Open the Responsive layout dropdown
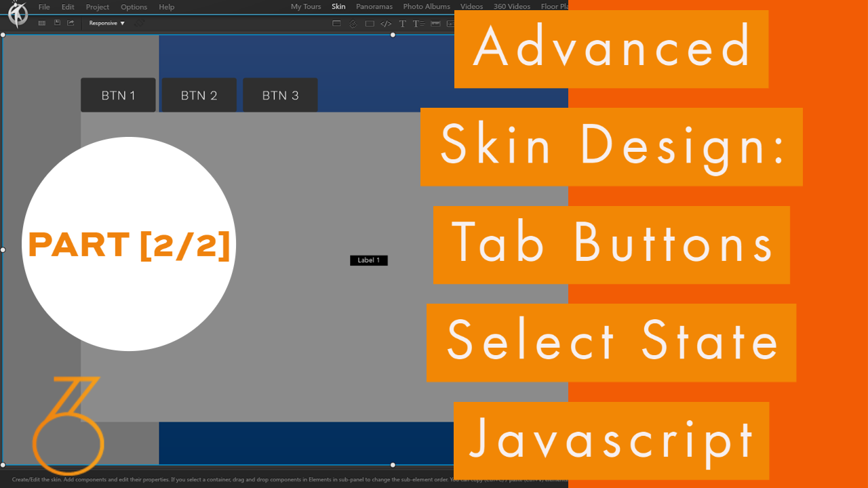The width and height of the screenshot is (868, 488). coord(106,22)
